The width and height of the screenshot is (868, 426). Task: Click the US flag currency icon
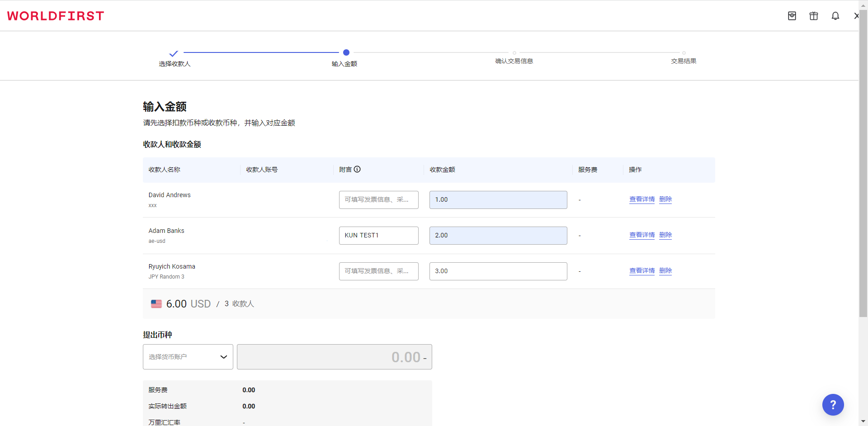156,304
